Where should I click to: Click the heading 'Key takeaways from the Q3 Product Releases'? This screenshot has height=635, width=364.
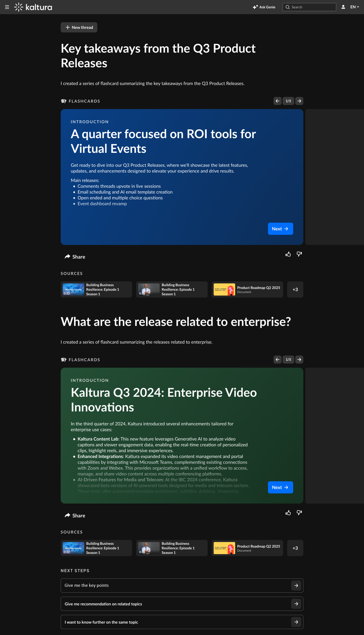pyautogui.click(x=158, y=56)
